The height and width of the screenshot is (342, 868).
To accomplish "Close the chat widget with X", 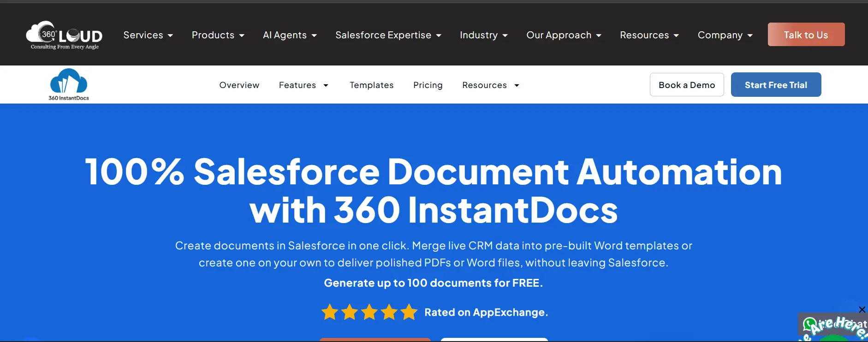I will pyautogui.click(x=862, y=309).
